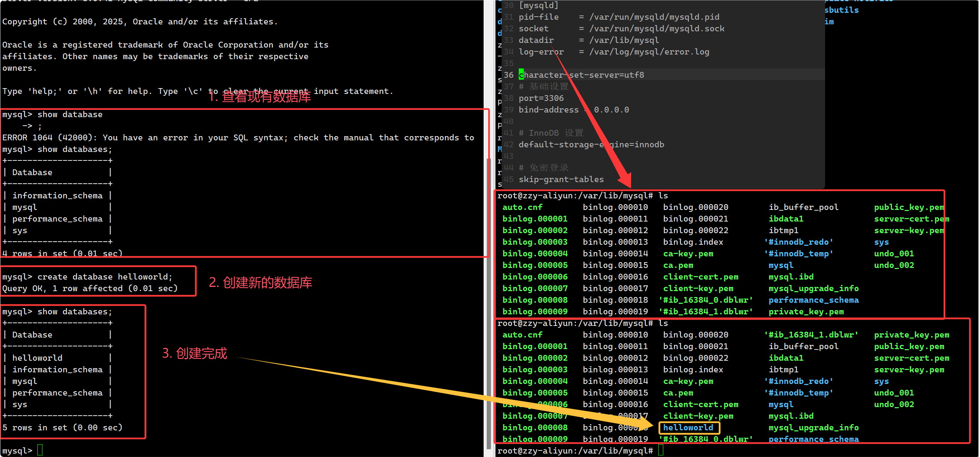The image size is (980, 457).
Task: Select the yellow-boxed helloworld directory
Action: pos(688,428)
